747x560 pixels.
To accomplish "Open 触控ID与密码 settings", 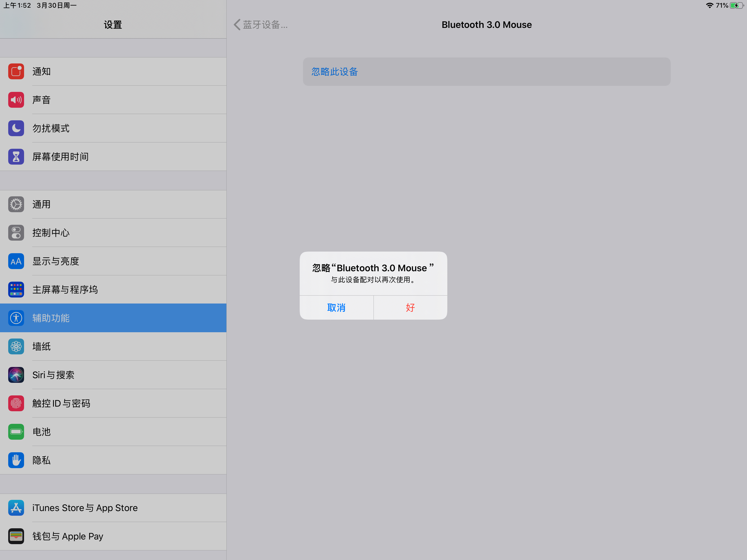I will pos(113,403).
